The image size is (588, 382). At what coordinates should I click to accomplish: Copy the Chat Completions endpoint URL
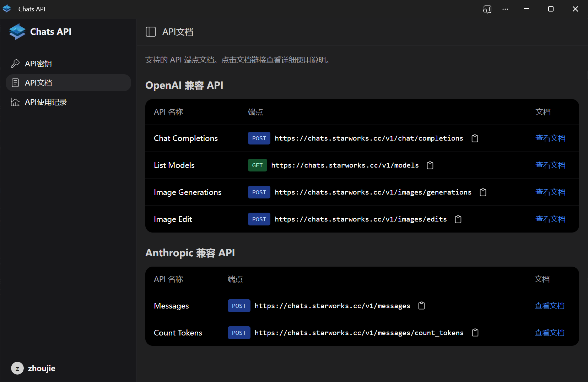click(x=475, y=138)
